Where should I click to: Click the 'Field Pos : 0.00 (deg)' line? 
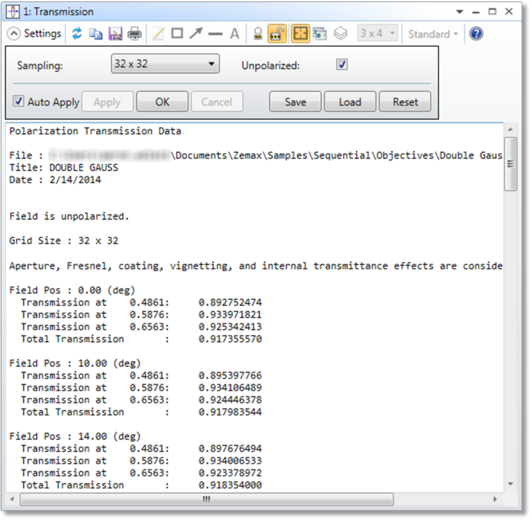[72, 290]
